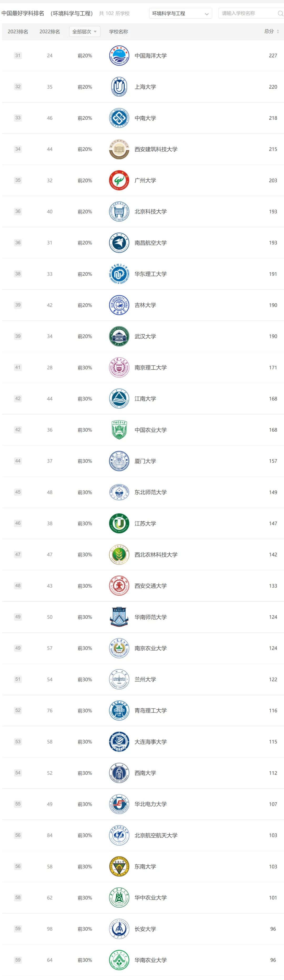Click the Ocean University of China logo
The height and width of the screenshot is (980, 284).
point(119,56)
